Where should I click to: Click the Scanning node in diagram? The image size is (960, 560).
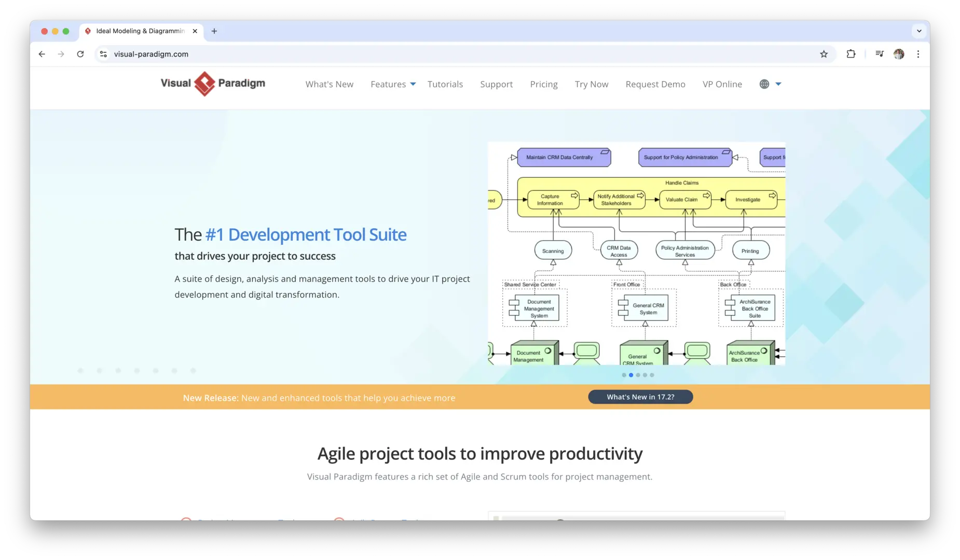[553, 250]
